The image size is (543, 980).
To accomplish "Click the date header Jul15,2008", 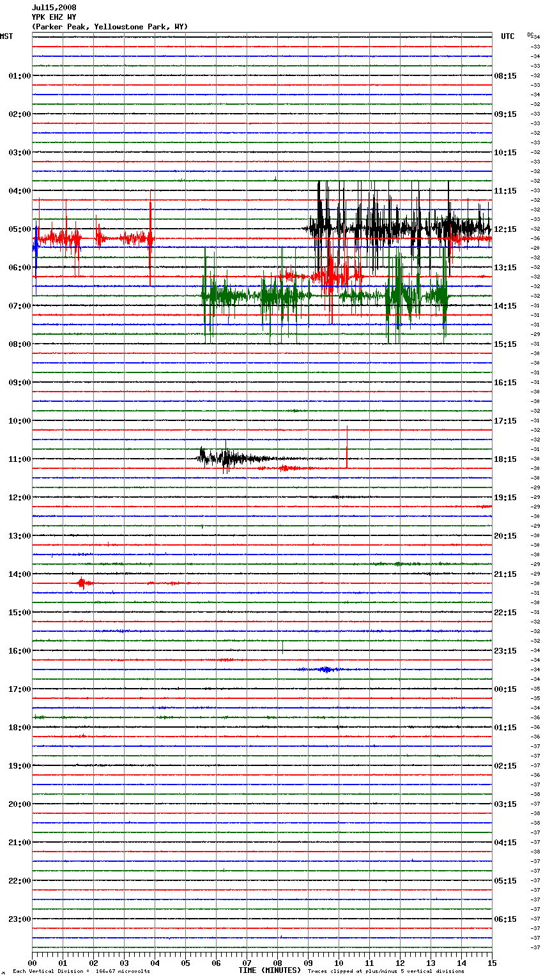I will click(x=54, y=8).
